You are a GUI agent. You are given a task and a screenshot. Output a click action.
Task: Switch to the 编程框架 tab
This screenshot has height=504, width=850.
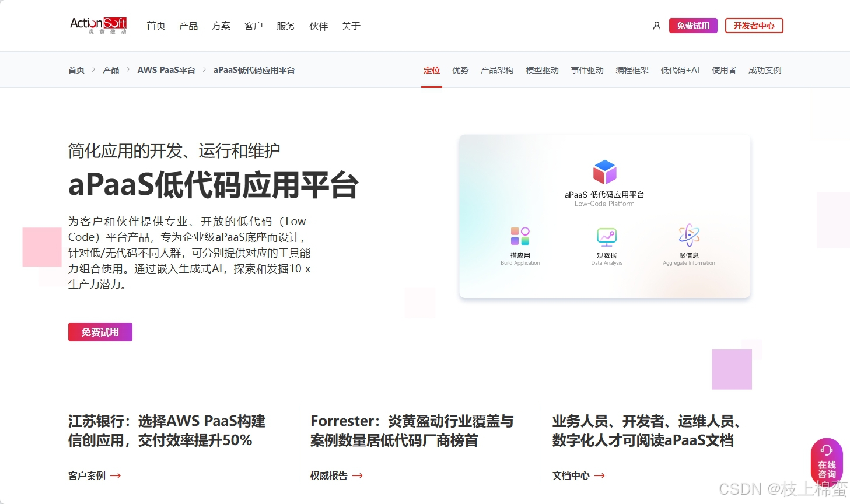coord(632,70)
